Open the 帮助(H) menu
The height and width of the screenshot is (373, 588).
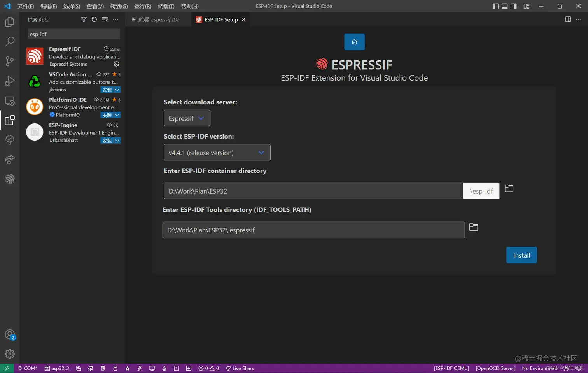[190, 6]
